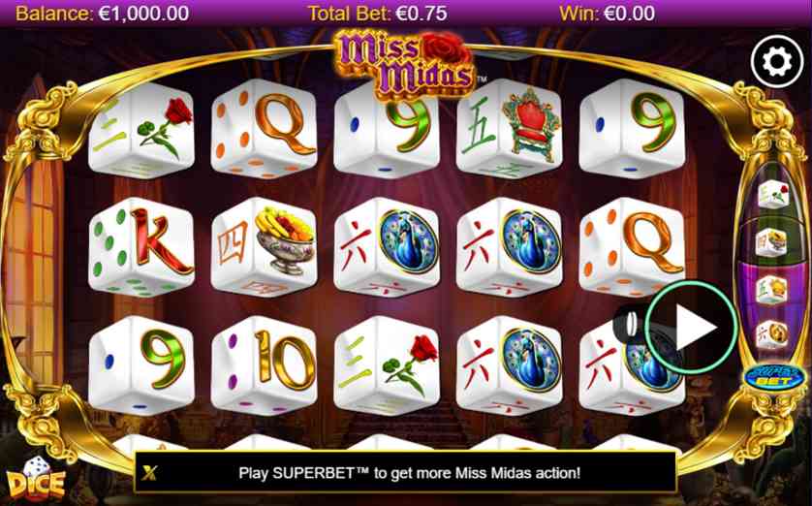Select the gold throne Superbet level
The height and width of the screenshot is (506, 812).
click(x=771, y=289)
